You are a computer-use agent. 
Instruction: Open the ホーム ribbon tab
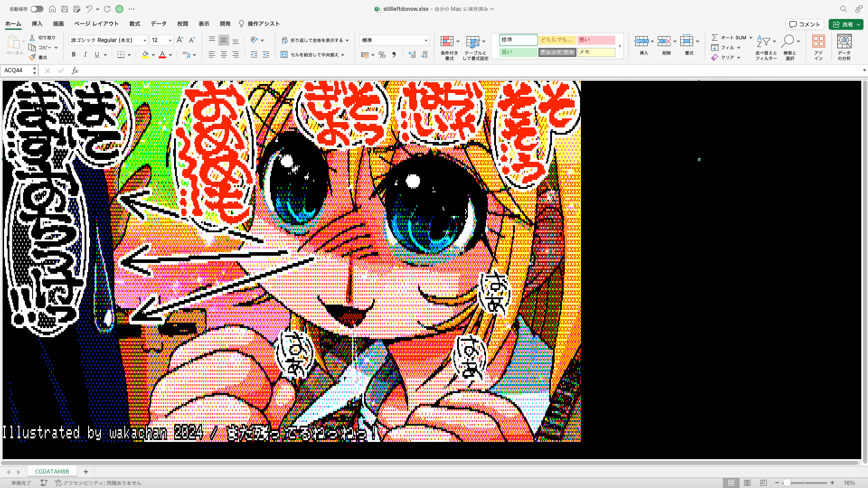(x=13, y=24)
